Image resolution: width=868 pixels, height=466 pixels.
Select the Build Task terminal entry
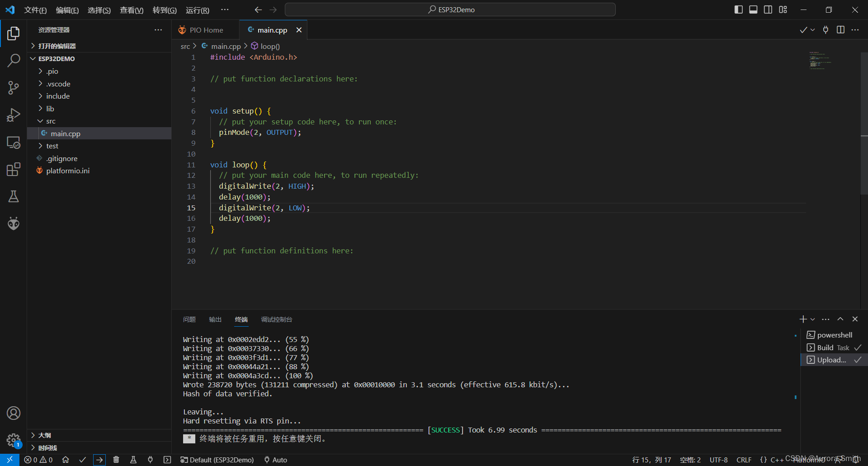[834, 347]
